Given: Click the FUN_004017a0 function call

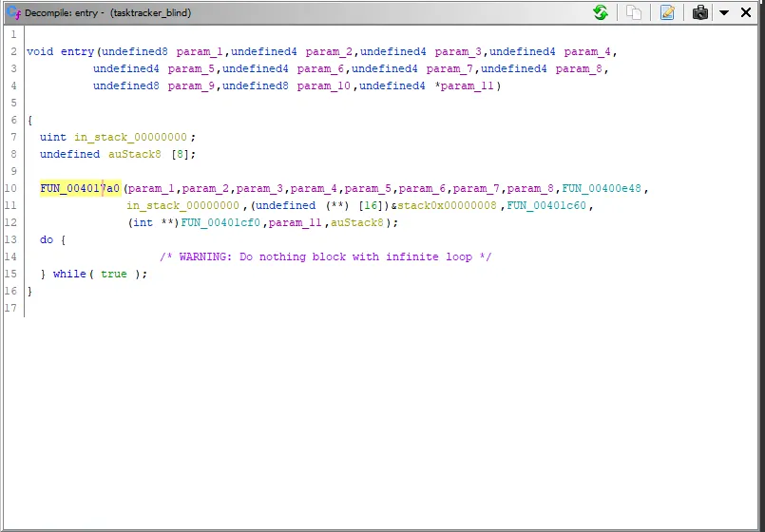Looking at the screenshot, I should pyautogui.click(x=80, y=188).
